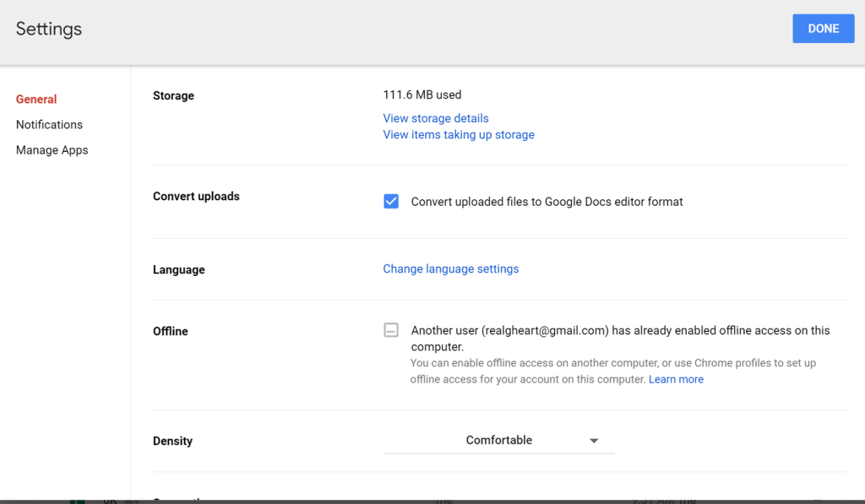Open the Learn more link
This screenshot has width=865, height=504.
pos(676,379)
